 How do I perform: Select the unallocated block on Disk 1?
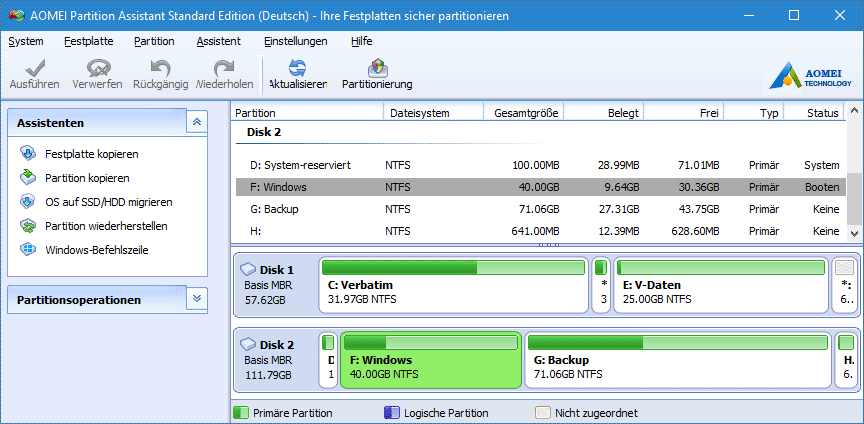(x=844, y=285)
